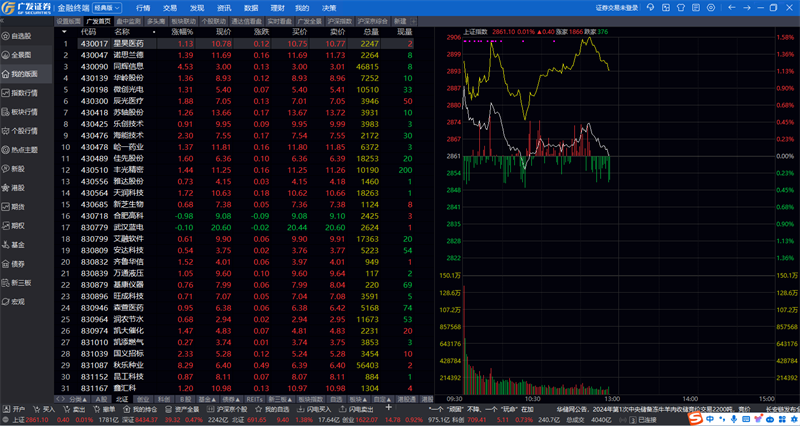800x426 pixels.
Task: Expand the 基金▲ tab menu
Action: [208, 399]
